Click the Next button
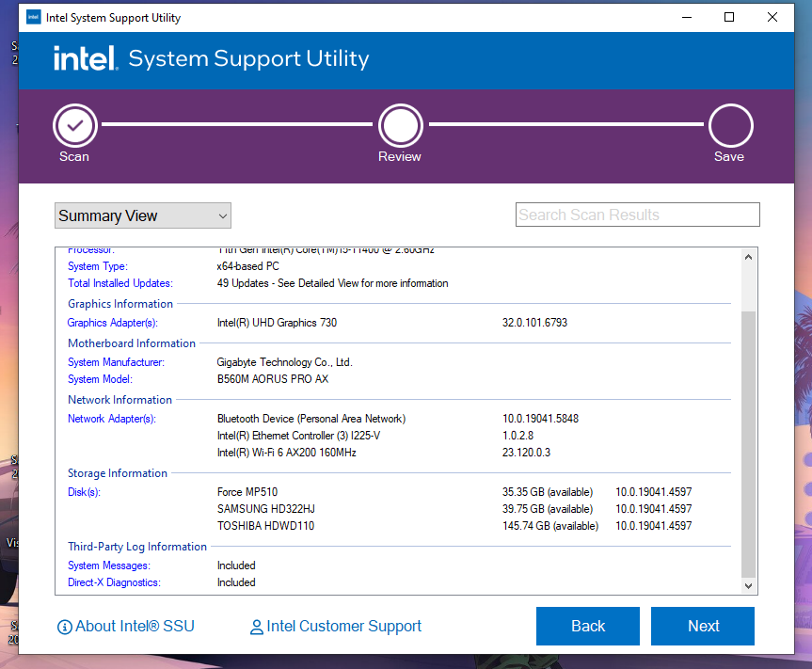 (703, 626)
